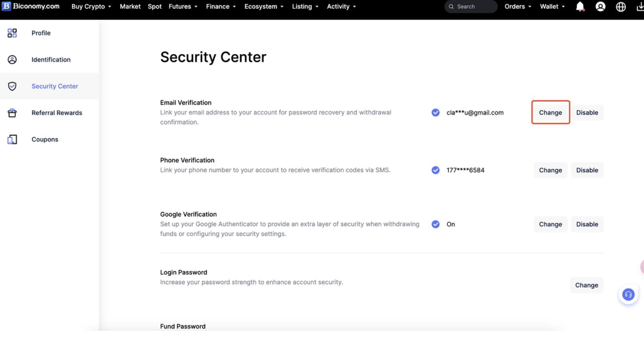The height and width of the screenshot is (345, 644).
Task: Open the Wallet dropdown
Action: coord(552,7)
